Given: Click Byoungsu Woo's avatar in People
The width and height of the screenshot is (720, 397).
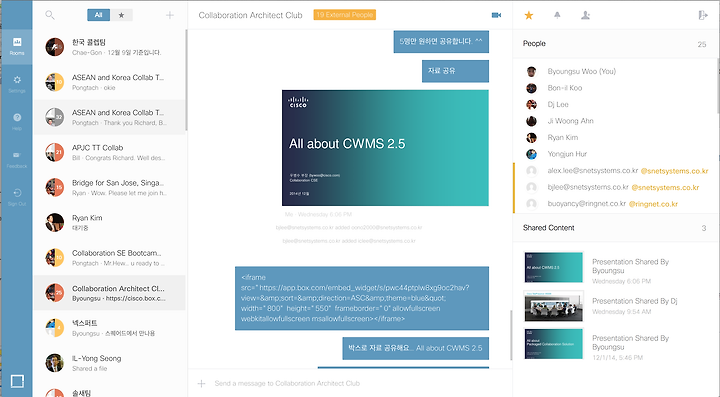Looking at the screenshot, I should tap(531, 71).
